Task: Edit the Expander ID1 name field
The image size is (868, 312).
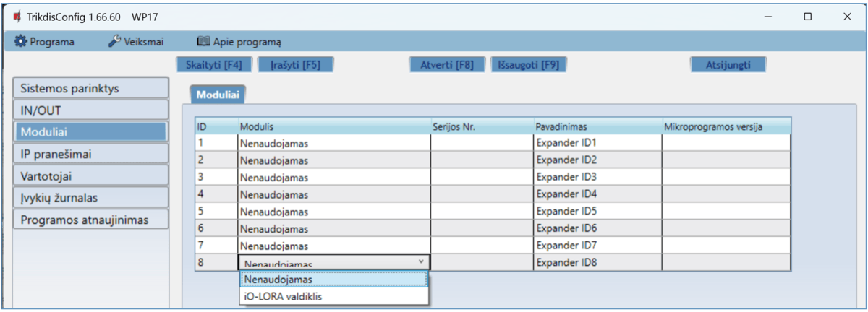Action: point(597,143)
